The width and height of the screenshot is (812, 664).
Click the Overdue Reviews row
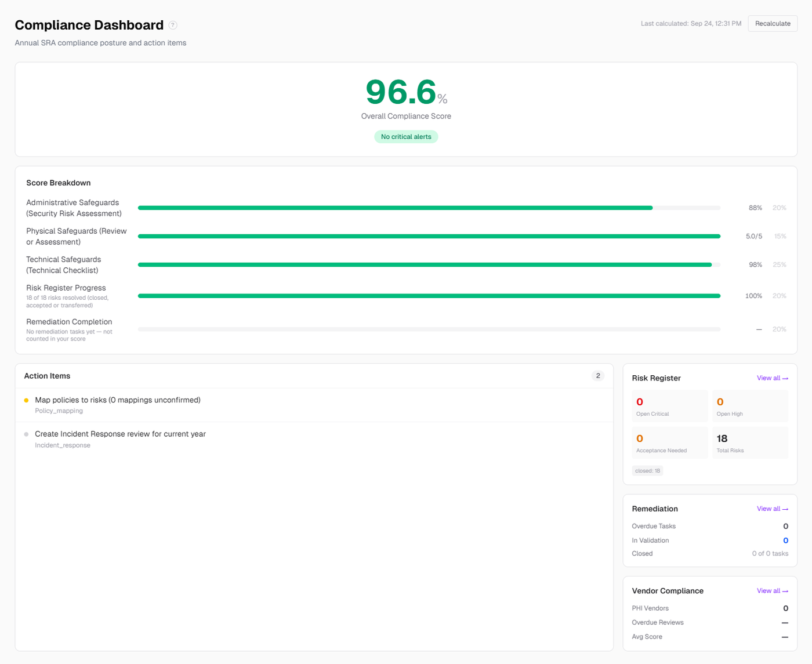click(710, 623)
